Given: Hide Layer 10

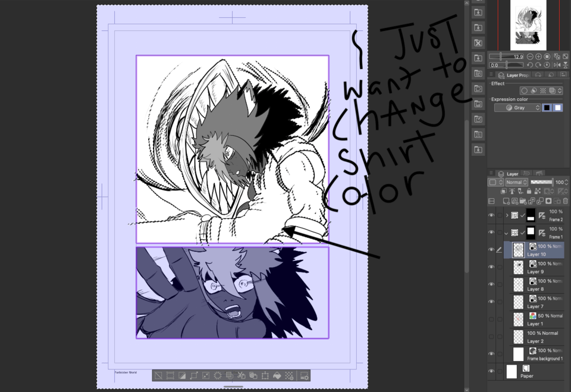Looking at the screenshot, I should pyautogui.click(x=491, y=250).
